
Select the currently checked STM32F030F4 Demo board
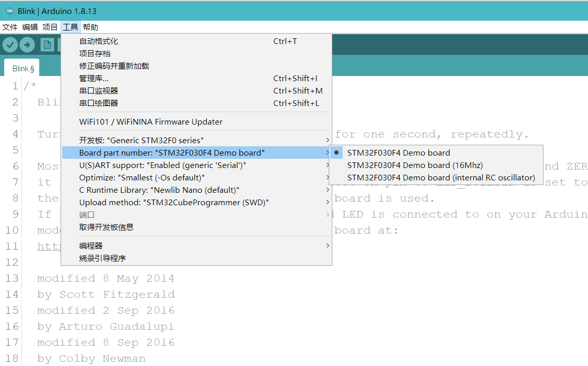tap(399, 152)
